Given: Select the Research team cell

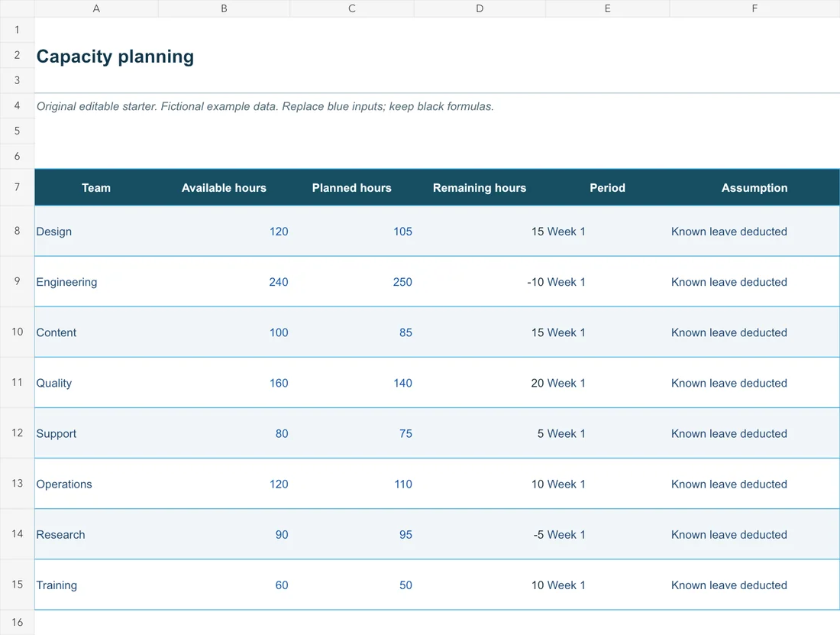Looking at the screenshot, I should pyautogui.click(x=96, y=535).
